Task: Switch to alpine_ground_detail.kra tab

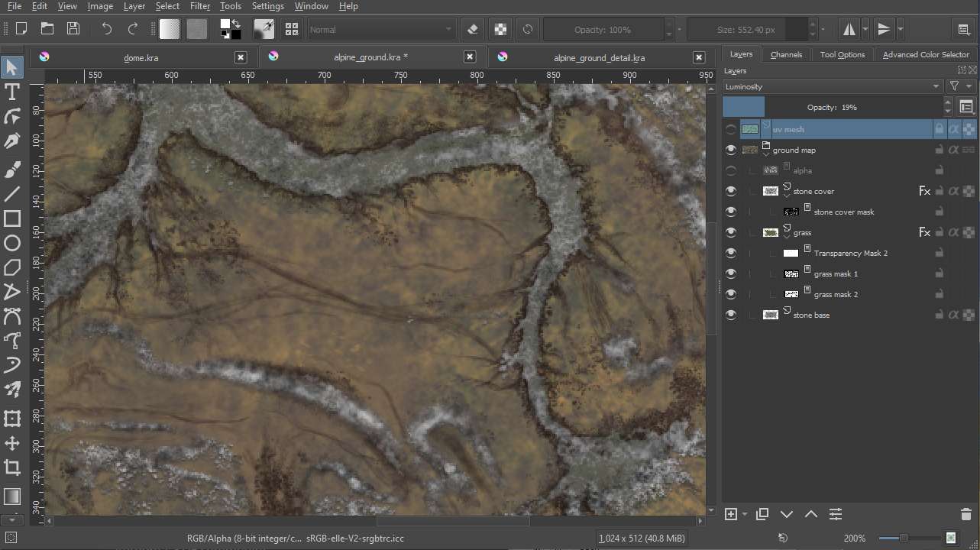Action: 600,57
